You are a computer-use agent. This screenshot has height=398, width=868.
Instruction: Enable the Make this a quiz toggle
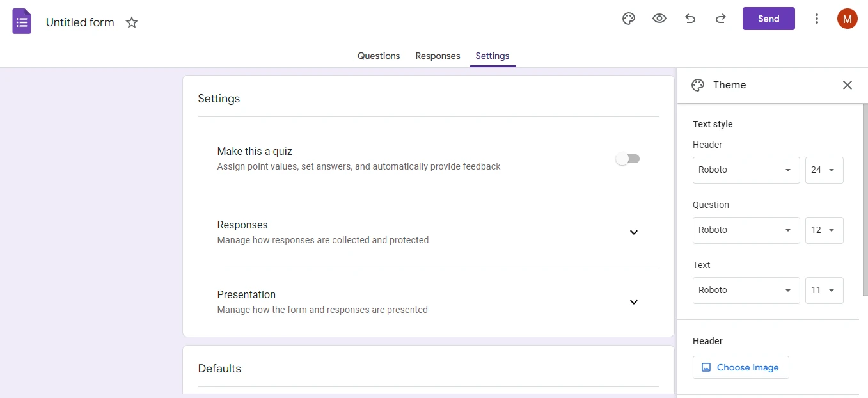pyautogui.click(x=627, y=159)
